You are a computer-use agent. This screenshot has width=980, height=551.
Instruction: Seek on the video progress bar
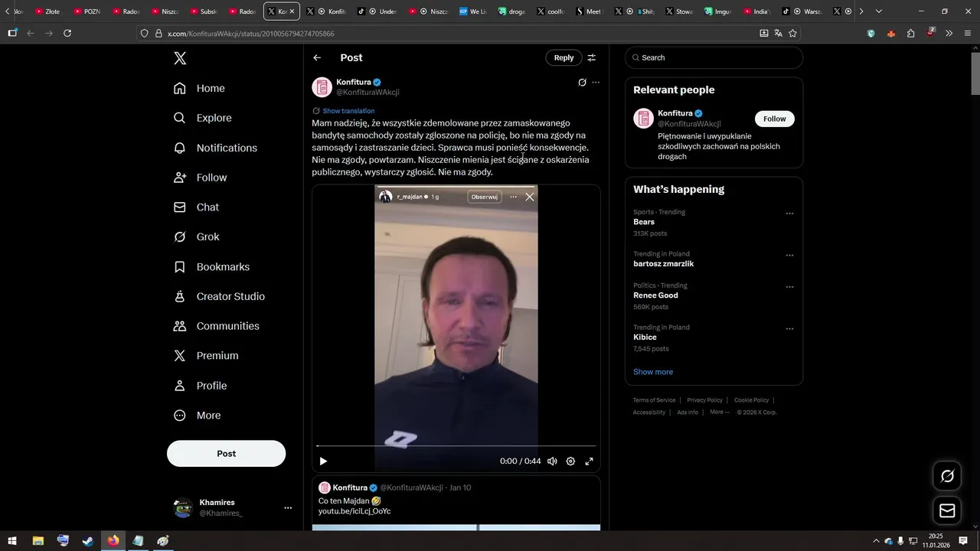(456, 445)
